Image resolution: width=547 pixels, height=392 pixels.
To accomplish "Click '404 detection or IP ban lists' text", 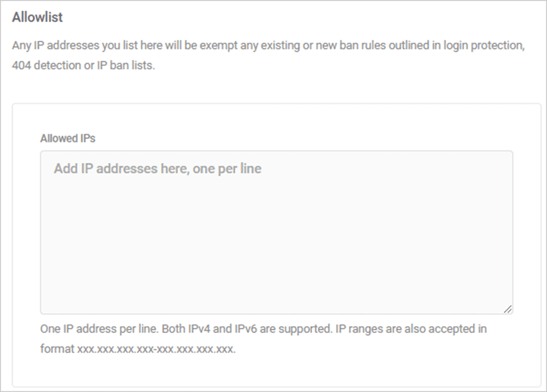I will [84, 65].
